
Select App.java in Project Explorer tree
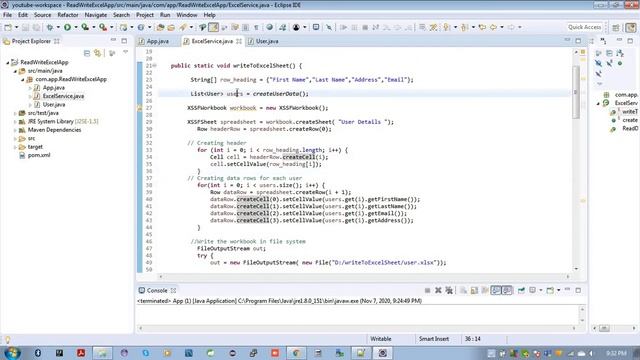[x=53, y=88]
